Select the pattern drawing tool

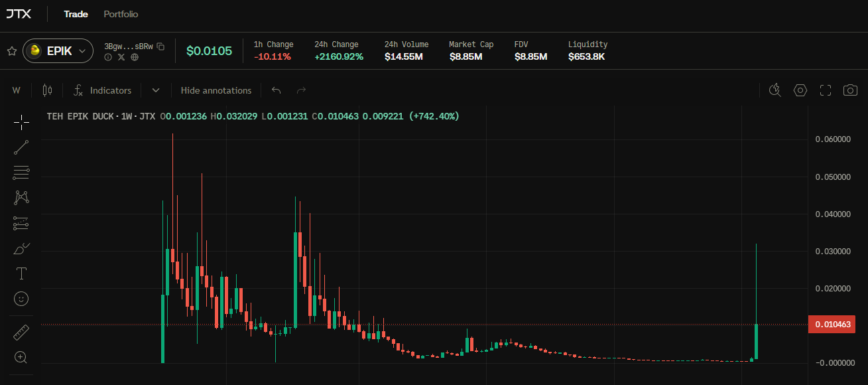[x=21, y=197]
